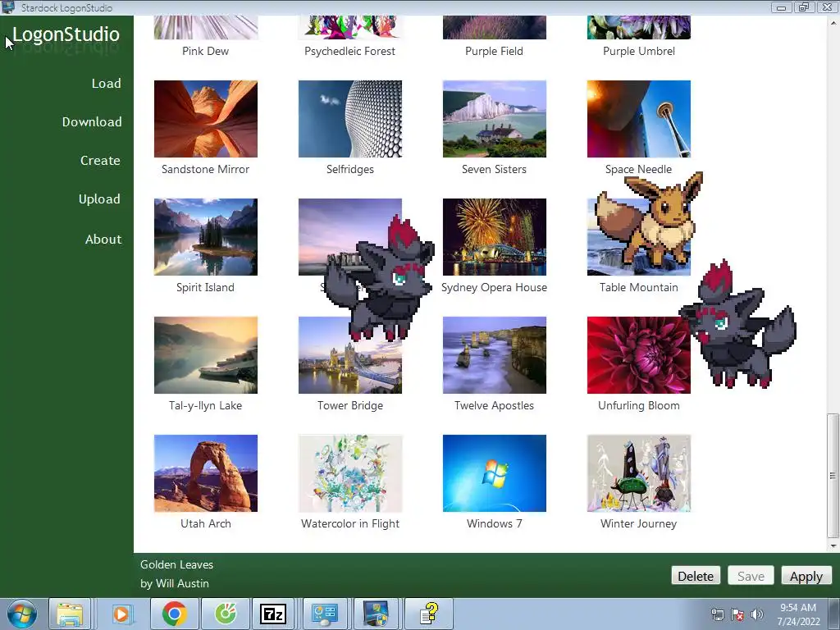This screenshot has height=630, width=840.
Task: Switch to LogonStudio taskbar icon
Action: click(375, 614)
